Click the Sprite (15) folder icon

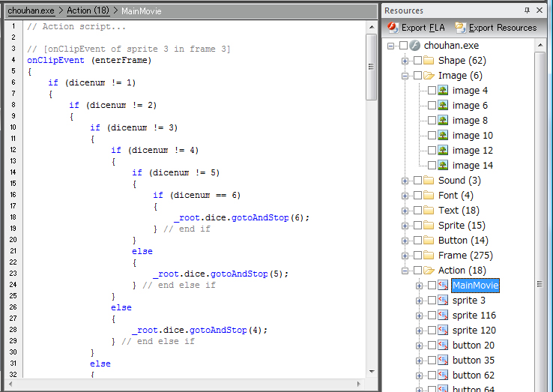coord(429,225)
